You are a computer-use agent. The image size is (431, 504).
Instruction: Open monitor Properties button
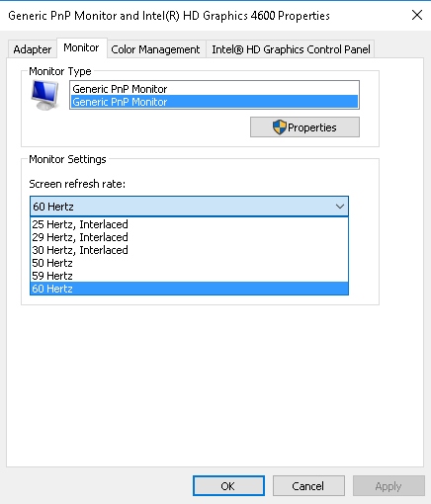304,127
